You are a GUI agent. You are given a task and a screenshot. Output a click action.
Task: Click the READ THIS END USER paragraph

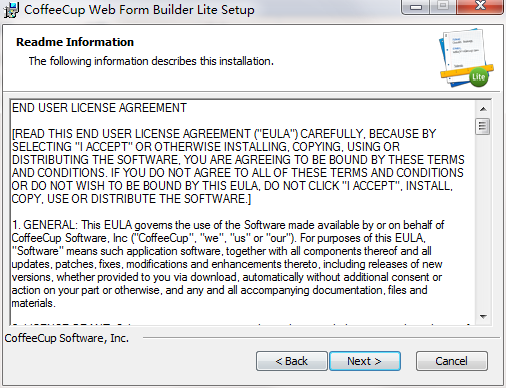238,166
